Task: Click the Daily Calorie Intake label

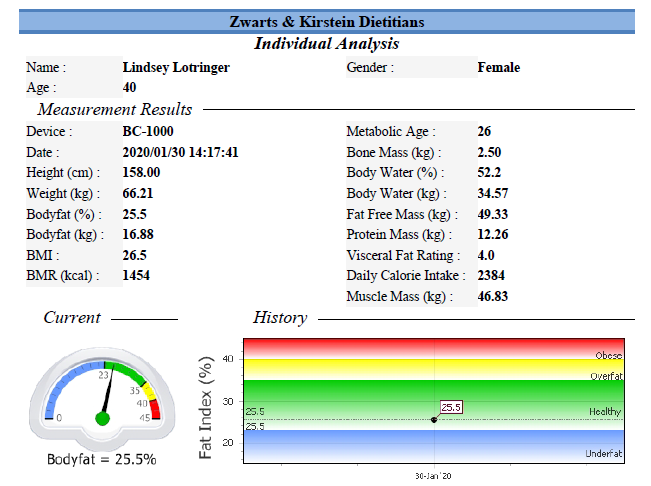Action: point(406,276)
